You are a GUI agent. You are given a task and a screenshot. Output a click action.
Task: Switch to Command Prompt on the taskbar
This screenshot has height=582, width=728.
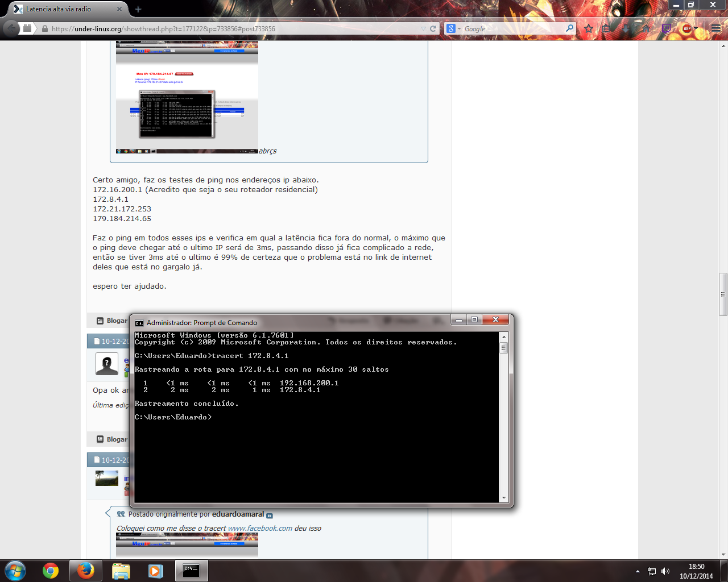191,571
